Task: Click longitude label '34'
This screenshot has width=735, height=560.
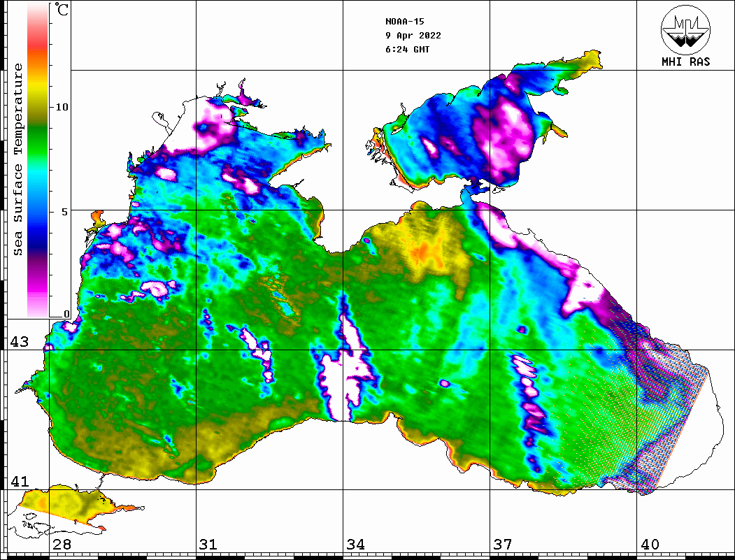Action: point(355,544)
